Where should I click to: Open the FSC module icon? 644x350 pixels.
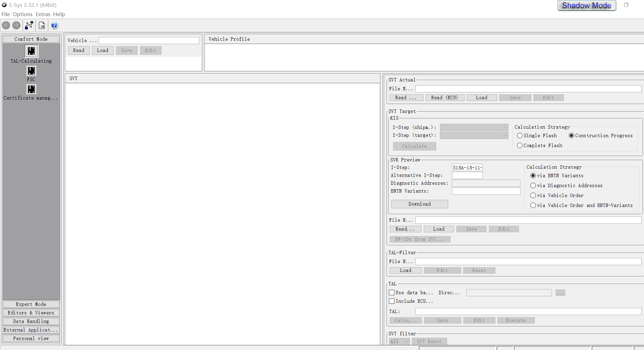click(31, 71)
